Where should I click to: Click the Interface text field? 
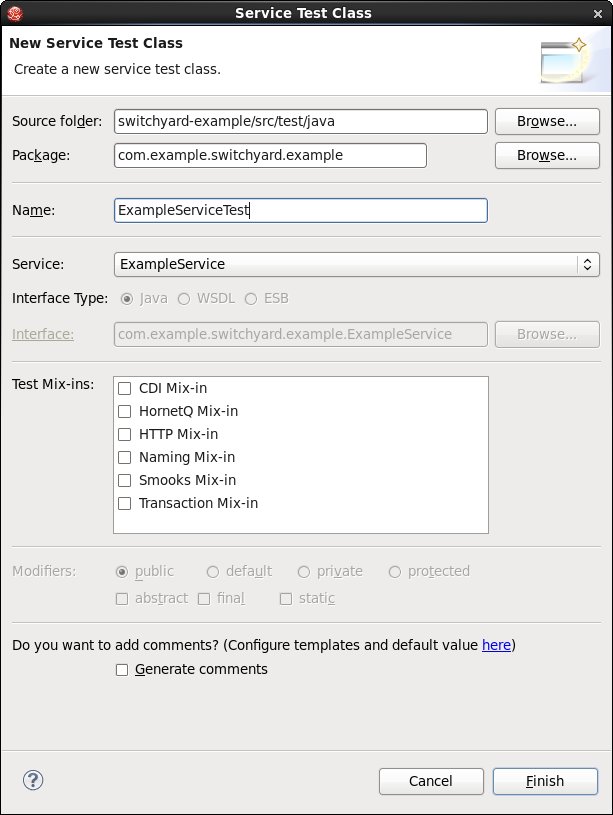301,334
